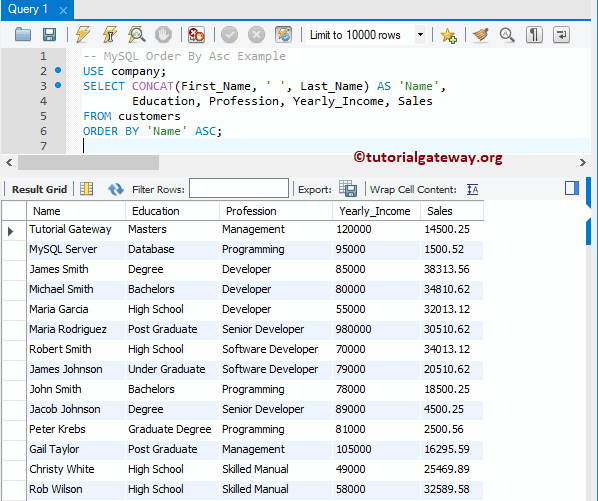Beautify query with broom icon
The height and width of the screenshot is (501, 598).
pyautogui.click(x=481, y=35)
